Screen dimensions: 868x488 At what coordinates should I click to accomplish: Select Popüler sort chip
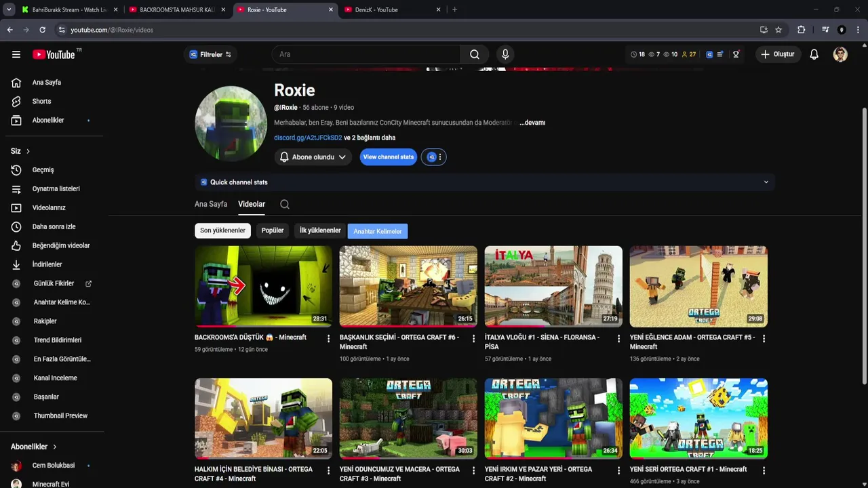click(273, 230)
